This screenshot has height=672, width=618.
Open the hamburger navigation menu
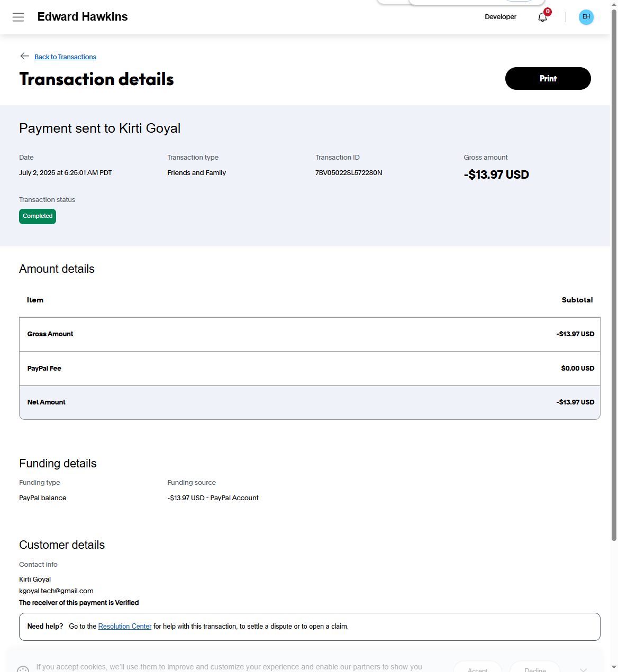tap(18, 17)
